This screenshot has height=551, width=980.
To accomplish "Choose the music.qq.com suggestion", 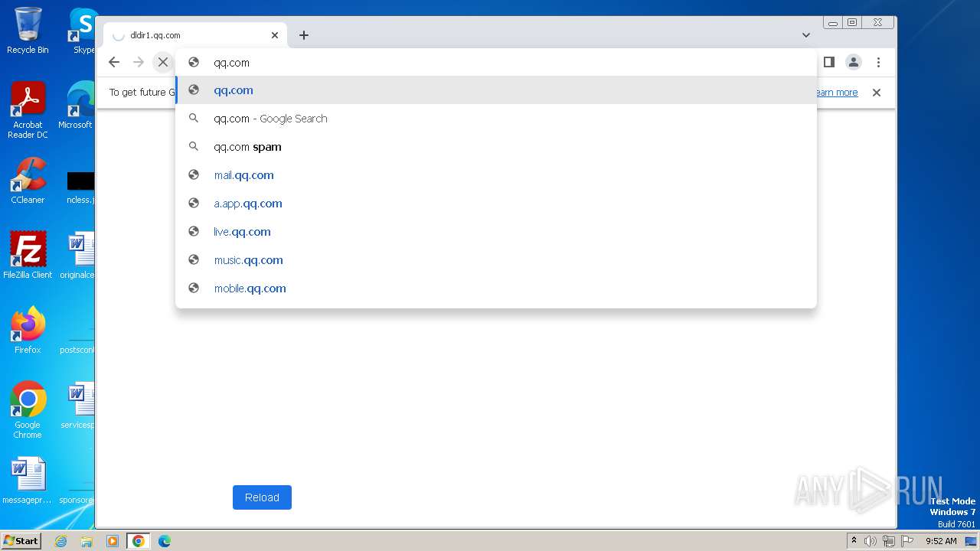I will click(496, 260).
